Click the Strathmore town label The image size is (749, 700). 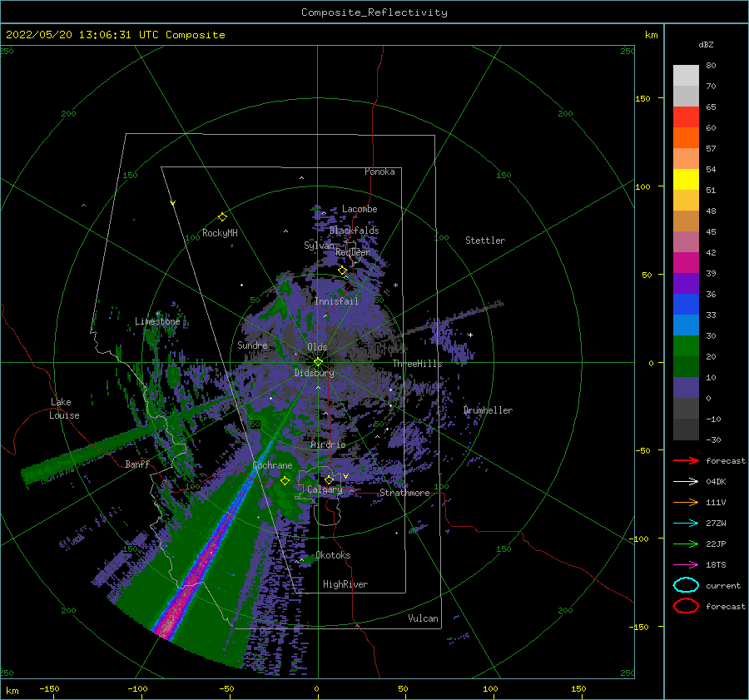tap(404, 493)
